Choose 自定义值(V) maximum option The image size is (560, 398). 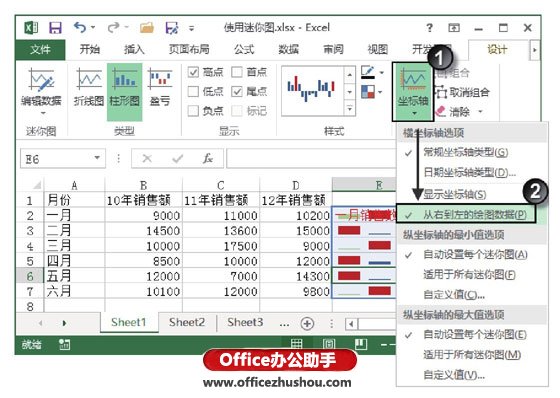coord(472,375)
